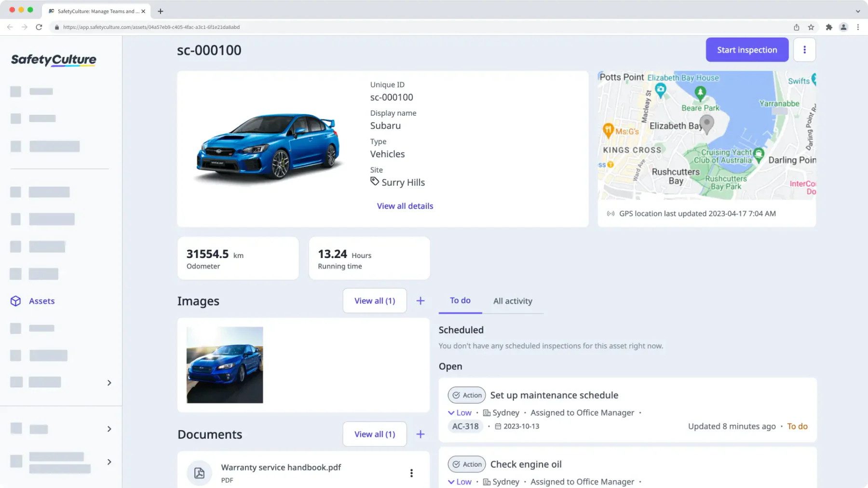The width and height of the screenshot is (868, 488).
Task: Click Cruising Yacht Club marker on map
Action: coord(759,154)
